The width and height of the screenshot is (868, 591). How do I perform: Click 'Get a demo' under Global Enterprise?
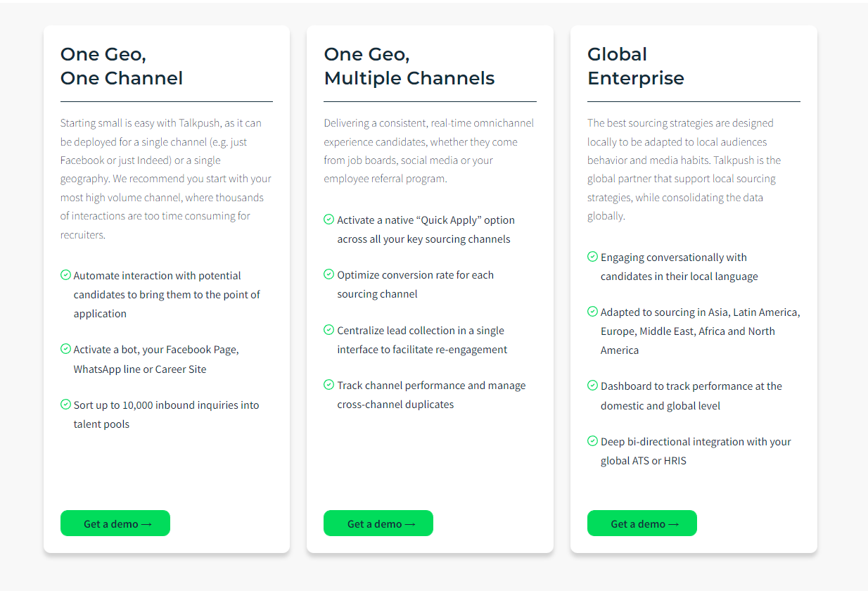point(642,523)
